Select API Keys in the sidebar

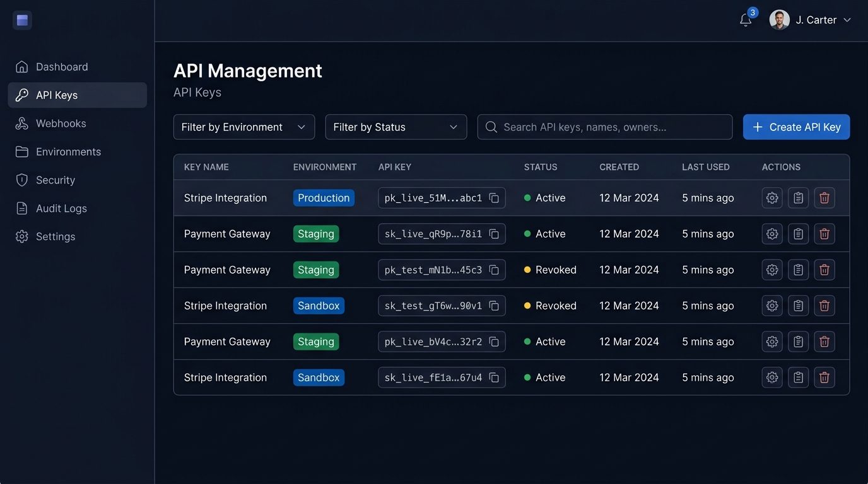click(x=78, y=95)
